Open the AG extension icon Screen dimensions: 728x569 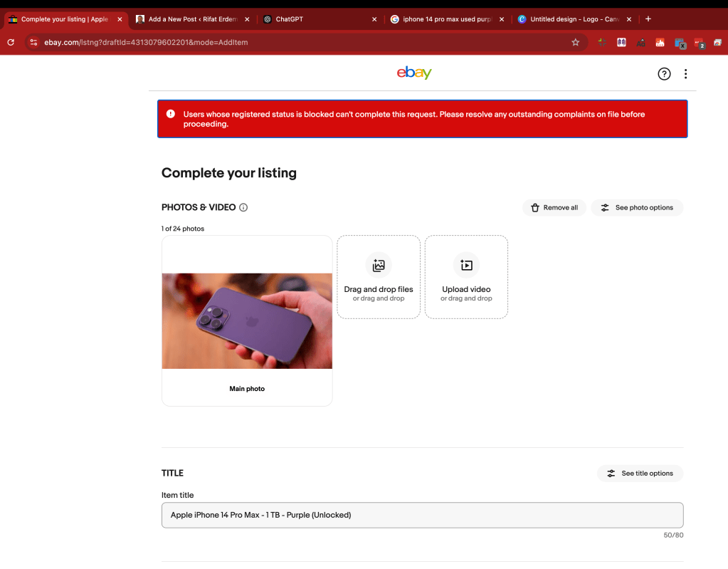click(640, 43)
